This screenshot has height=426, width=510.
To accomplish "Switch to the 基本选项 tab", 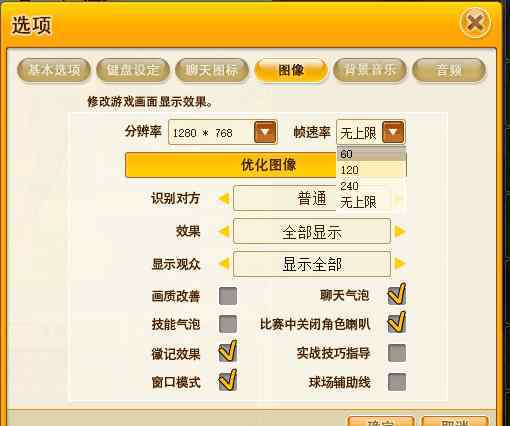I will [54, 70].
